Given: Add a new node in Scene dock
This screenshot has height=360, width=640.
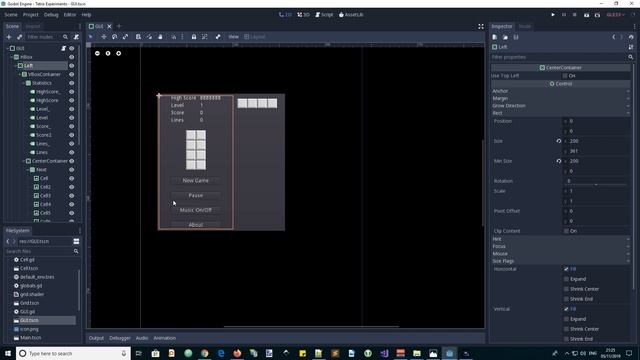Looking at the screenshot, I should [x=9, y=37].
